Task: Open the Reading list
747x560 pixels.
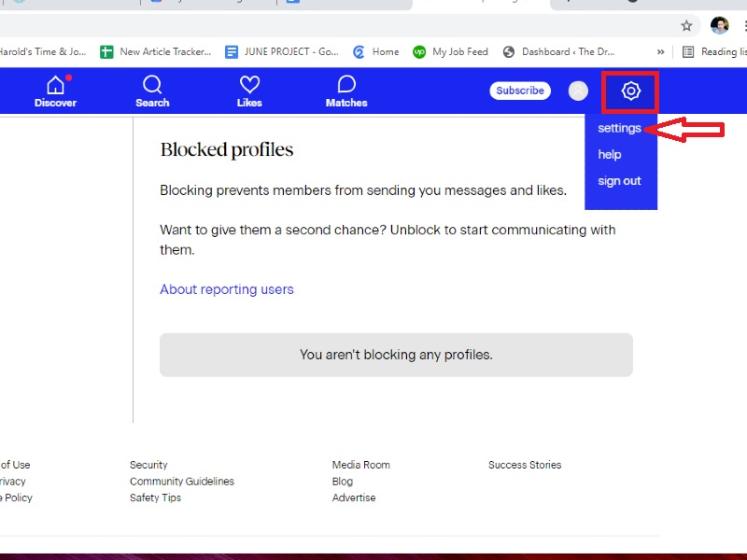Action: pyautogui.click(x=714, y=51)
